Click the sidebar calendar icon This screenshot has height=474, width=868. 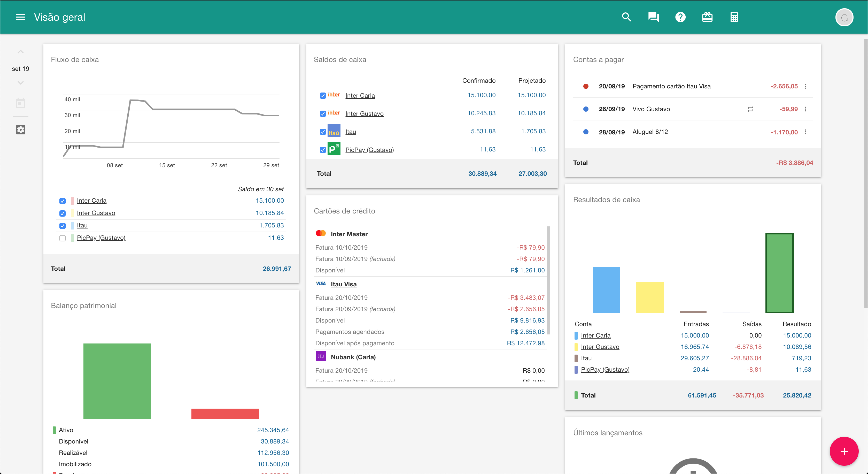tap(21, 103)
